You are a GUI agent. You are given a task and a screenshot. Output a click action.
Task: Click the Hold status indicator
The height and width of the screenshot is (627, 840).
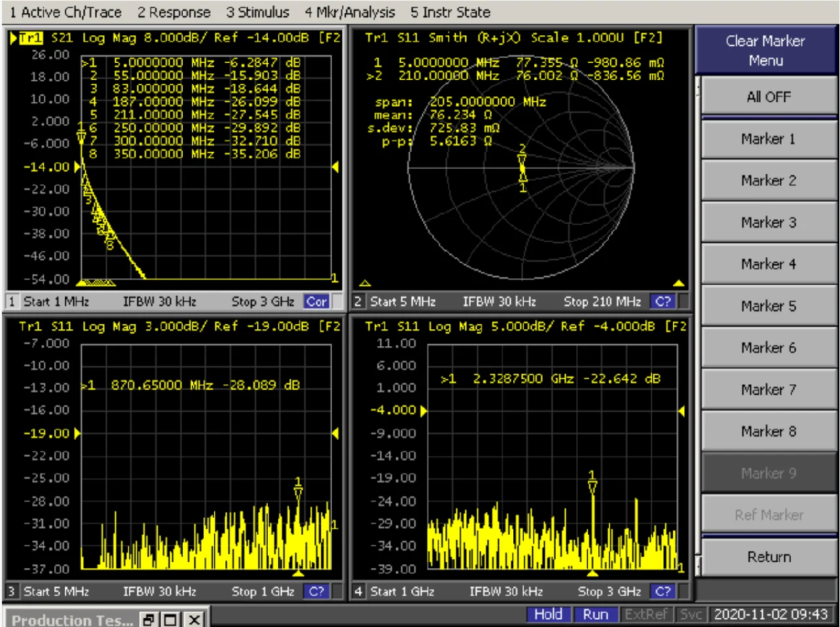[x=547, y=614]
